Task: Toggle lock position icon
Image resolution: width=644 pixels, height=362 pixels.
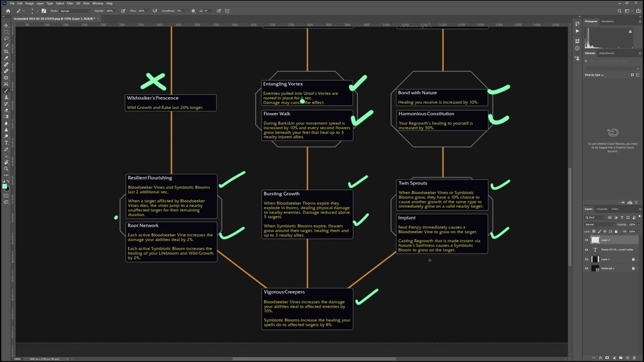Action: (605, 231)
